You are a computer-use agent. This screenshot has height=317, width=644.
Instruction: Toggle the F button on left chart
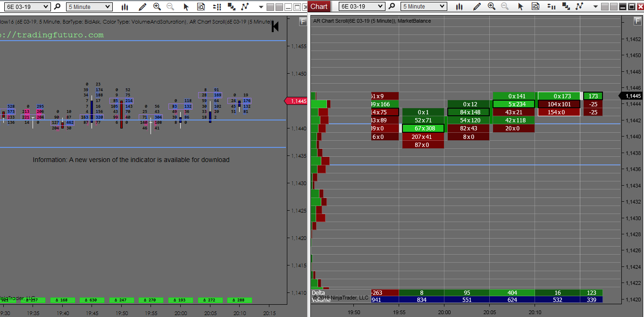point(303,21)
